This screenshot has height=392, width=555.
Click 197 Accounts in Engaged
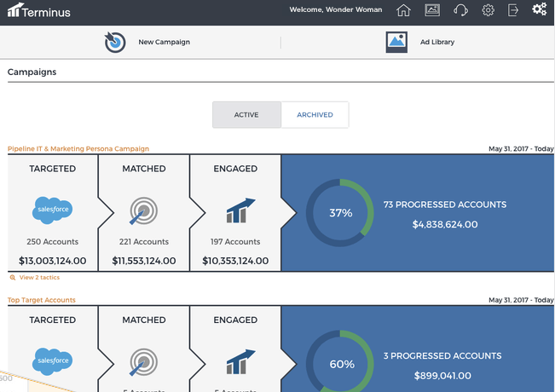235,242
